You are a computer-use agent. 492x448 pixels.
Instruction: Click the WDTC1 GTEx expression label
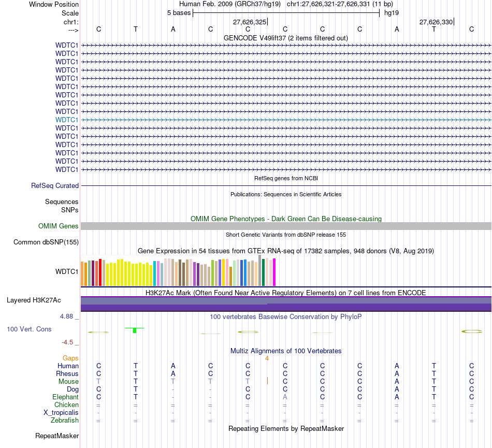coord(66,271)
